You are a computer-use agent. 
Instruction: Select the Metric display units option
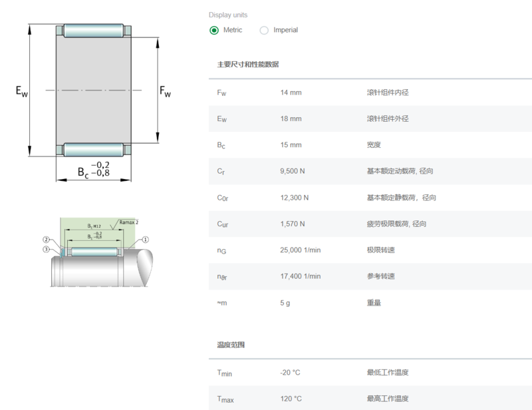pyautogui.click(x=214, y=30)
